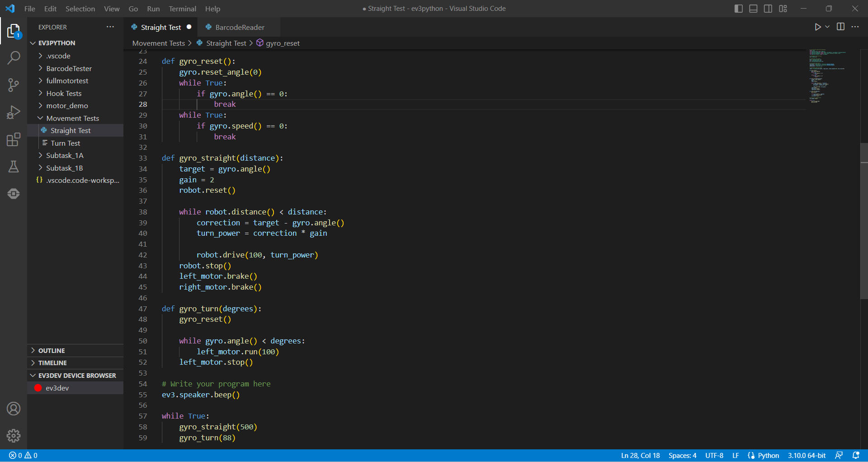Open the notifications bell in status bar
Viewport: 868px width, 462px height.
pos(855,455)
